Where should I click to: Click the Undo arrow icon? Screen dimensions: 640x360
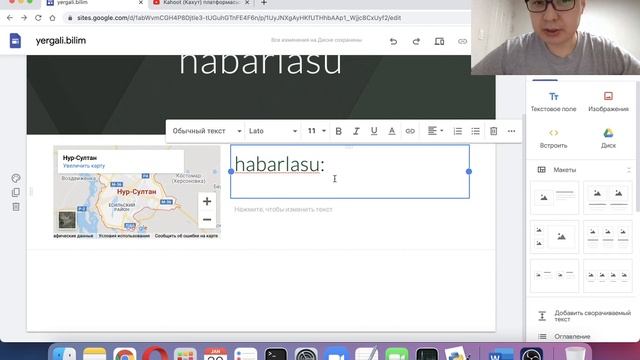coord(393,41)
